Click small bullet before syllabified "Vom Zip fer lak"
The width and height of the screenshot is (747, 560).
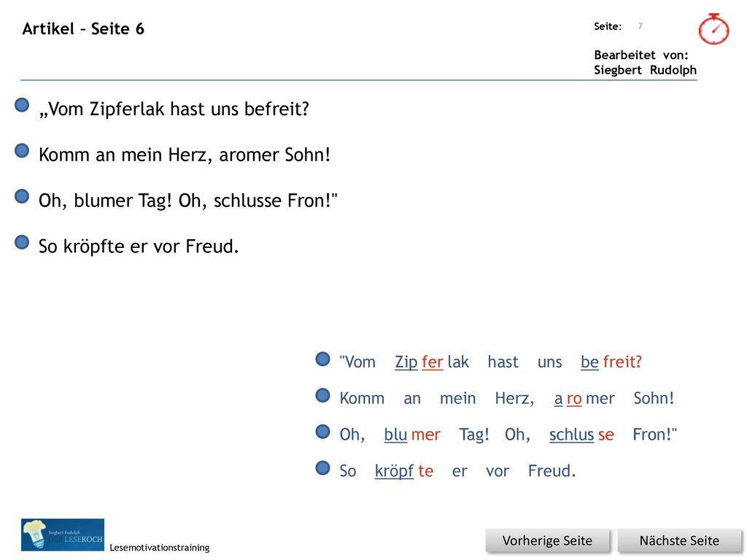click(322, 359)
